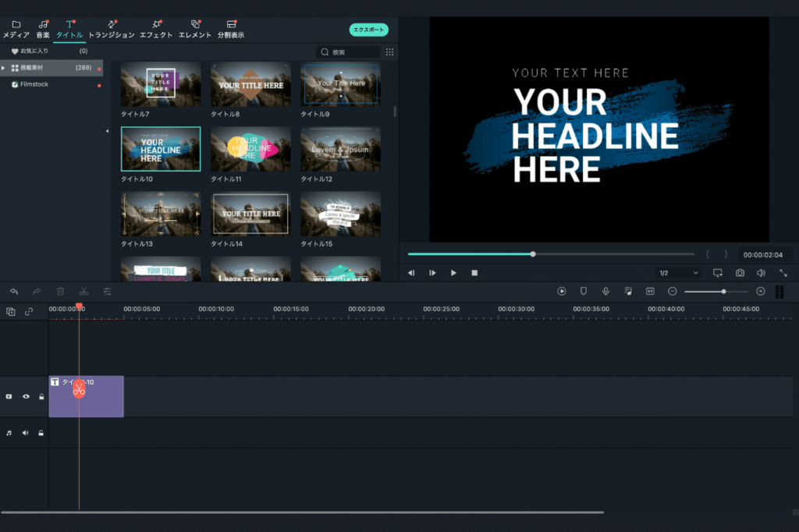799x532 pixels.
Task: Select the タイトル15 thumbnail
Action: coord(341,214)
